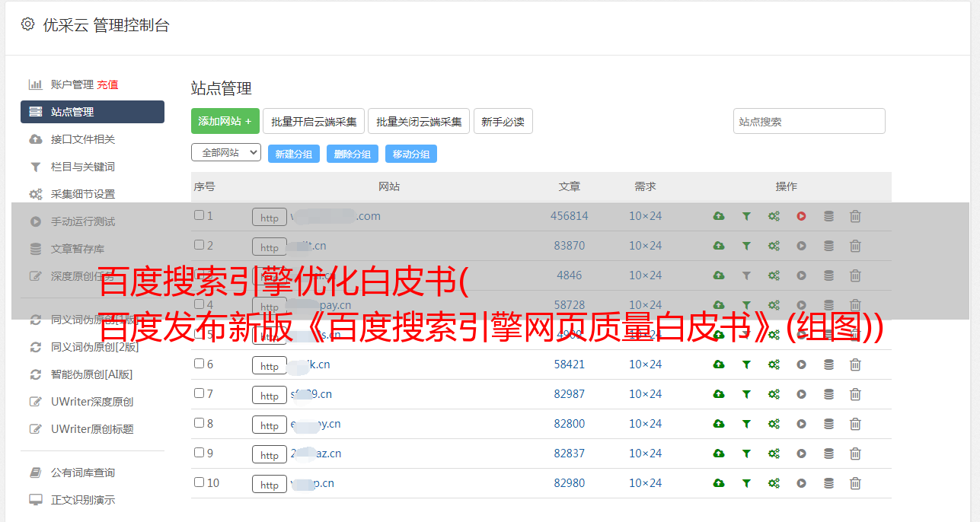The width and height of the screenshot is (980, 522).
Task: Click filter icon in row 6
Action: [x=746, y=364]
